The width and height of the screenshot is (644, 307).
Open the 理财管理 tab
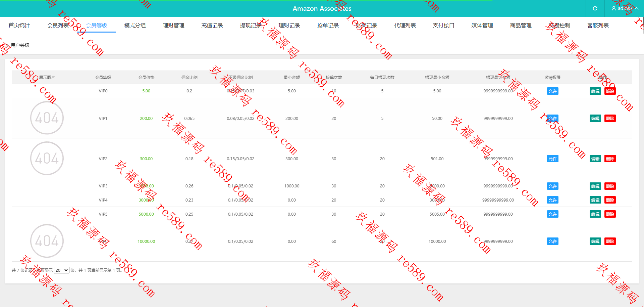pyautogui.click(x=173, y=25)
